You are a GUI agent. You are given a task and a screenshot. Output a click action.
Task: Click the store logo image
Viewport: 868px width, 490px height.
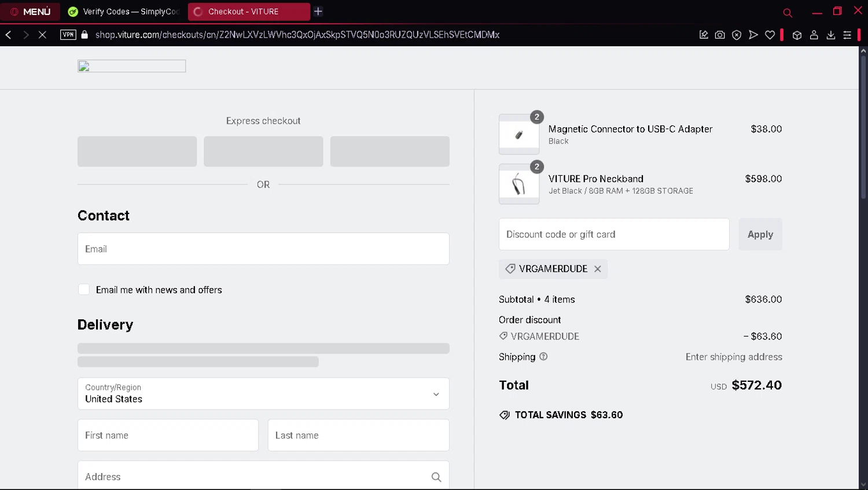[x=132, y=66]
